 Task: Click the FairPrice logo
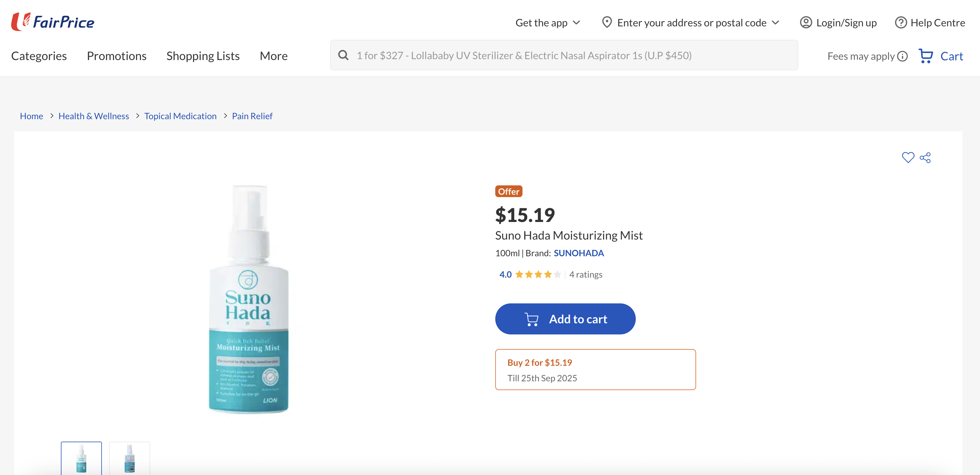pos(53,22)
